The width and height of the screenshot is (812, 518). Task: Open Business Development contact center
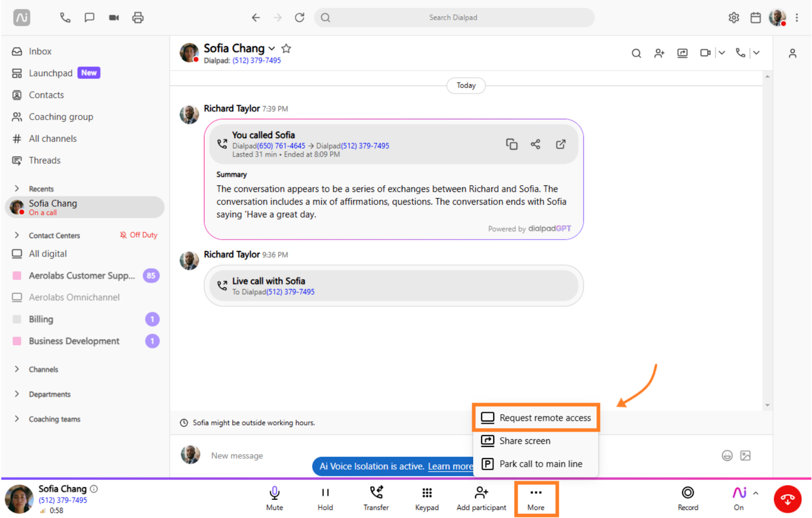click(84, 341)
